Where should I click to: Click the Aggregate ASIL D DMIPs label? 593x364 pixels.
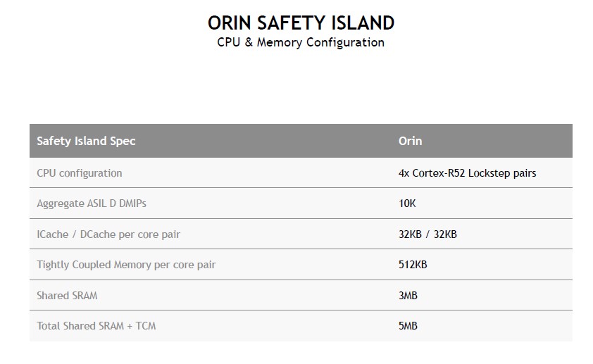click(x=92, y=203)
